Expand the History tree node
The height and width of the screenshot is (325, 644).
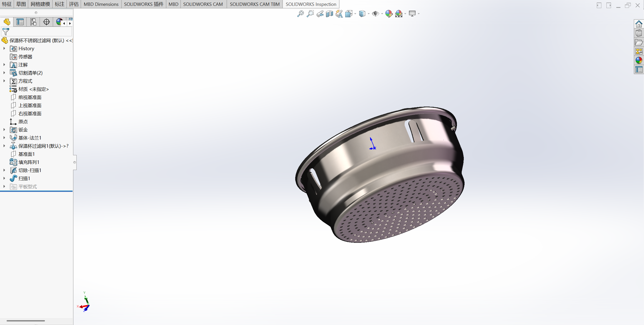(x=4, y=48)
